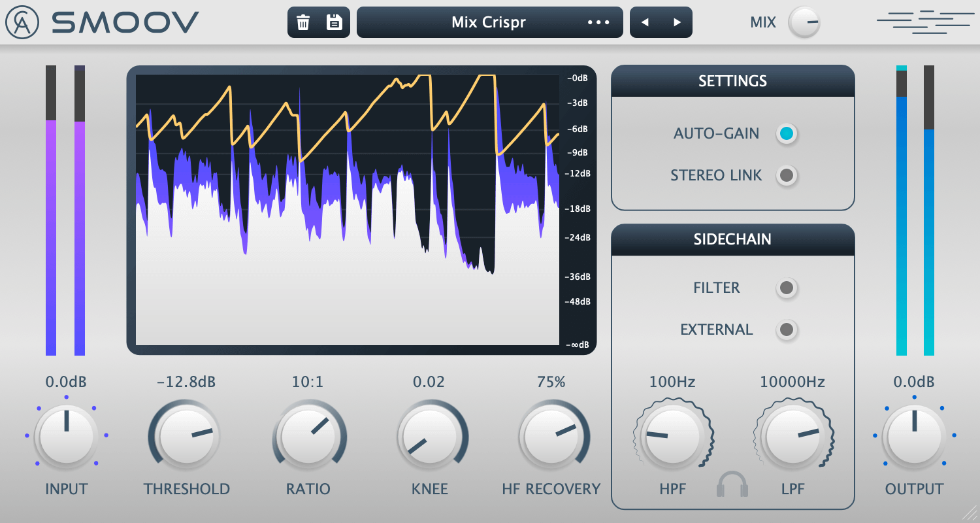
Task: Enable Stereo Link
Action: (x=787, y=175)
